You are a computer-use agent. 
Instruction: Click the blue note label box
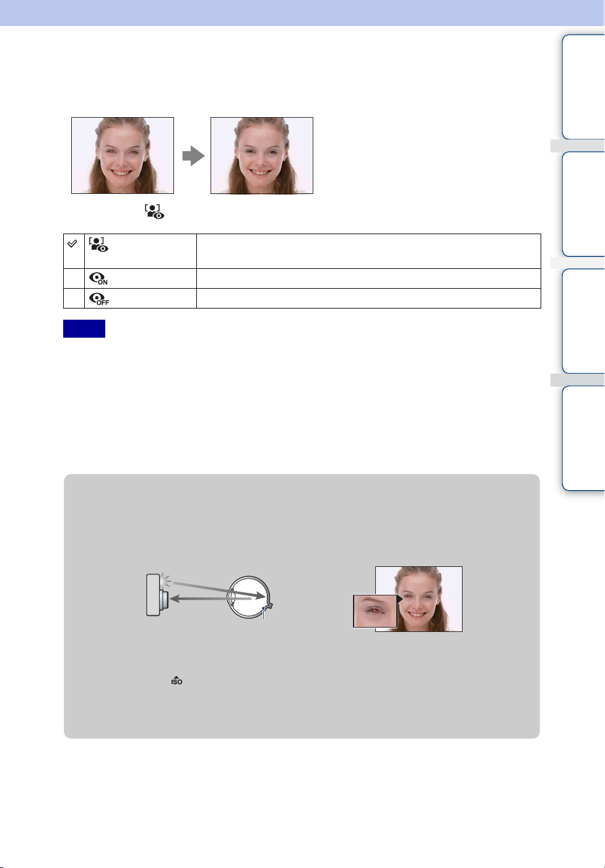[84, 328]
